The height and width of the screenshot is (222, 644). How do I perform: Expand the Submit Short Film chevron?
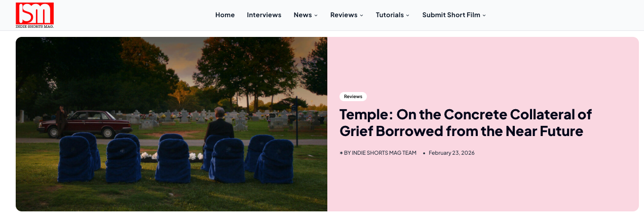click(x=484, y=15)
